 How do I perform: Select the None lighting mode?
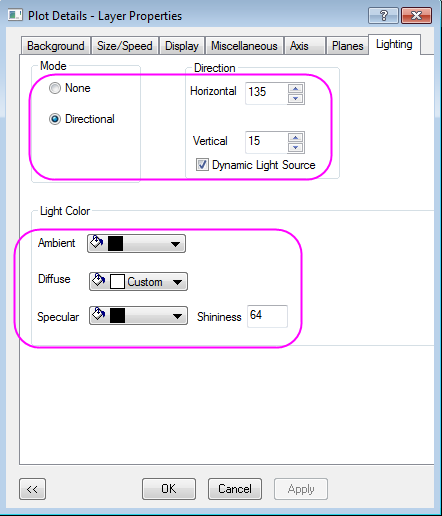coord(55,88)
